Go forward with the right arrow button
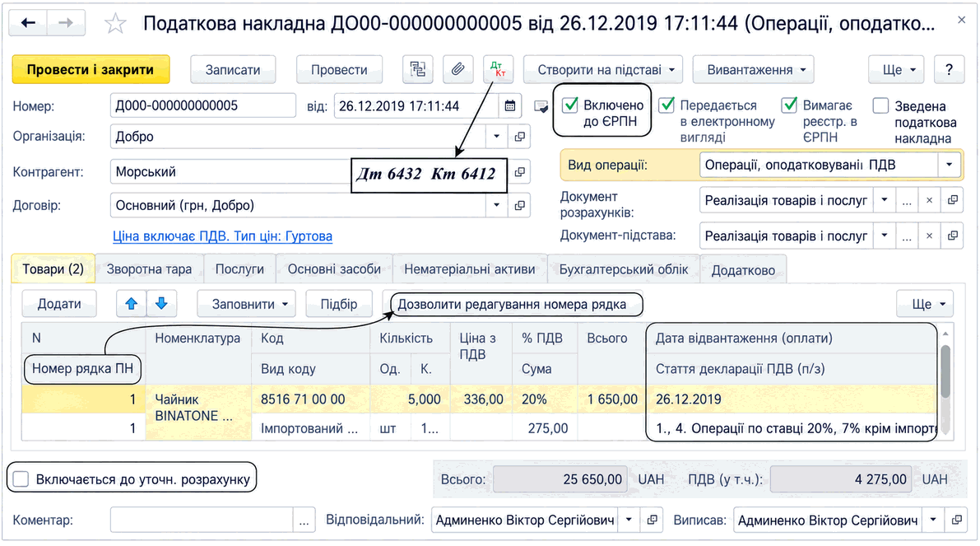 point(66,23)
